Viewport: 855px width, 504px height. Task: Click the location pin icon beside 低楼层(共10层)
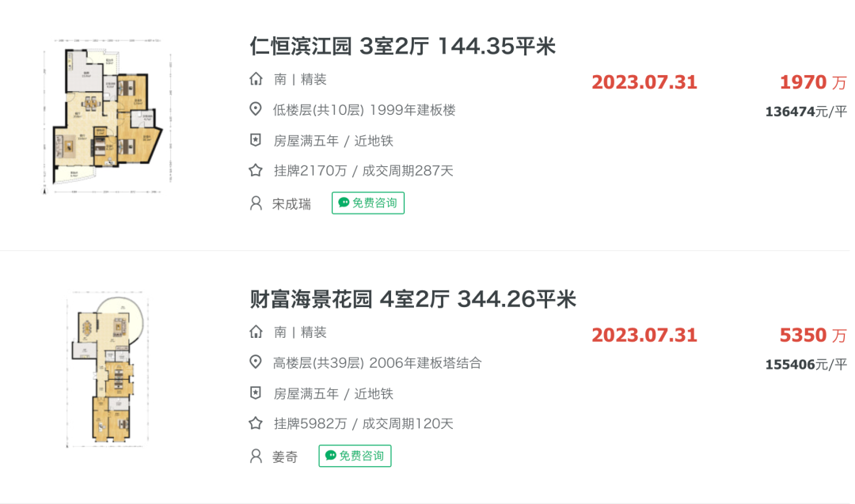(255, 109)
